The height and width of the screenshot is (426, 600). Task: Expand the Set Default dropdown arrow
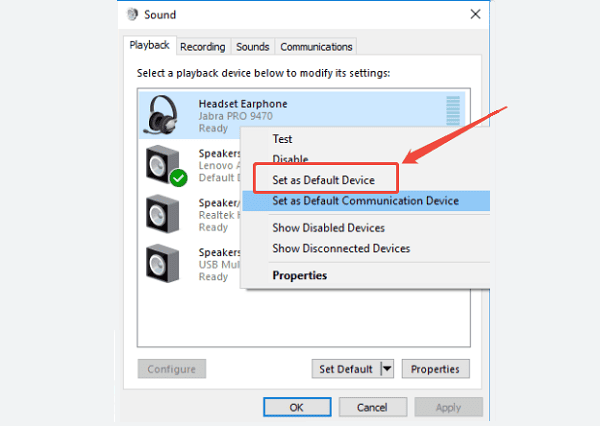point(387,369)
